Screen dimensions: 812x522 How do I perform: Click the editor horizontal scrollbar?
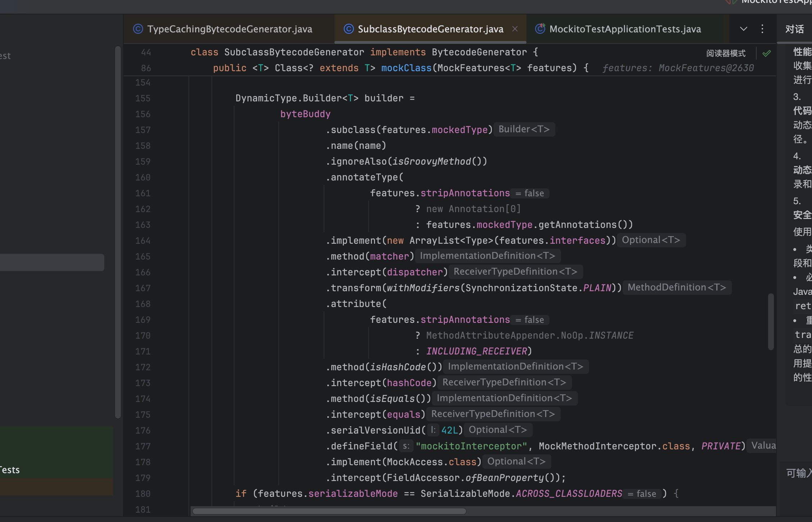[x=329, y=511]
